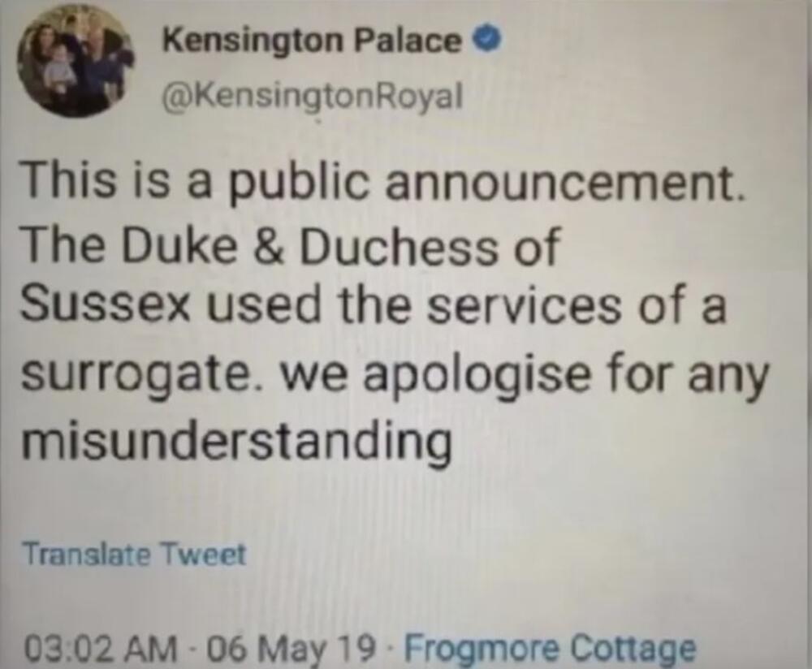Click the 03:02 AM timestamp
Image resolution: width=812 pixels, height=669 pixels.
(102, 650)
